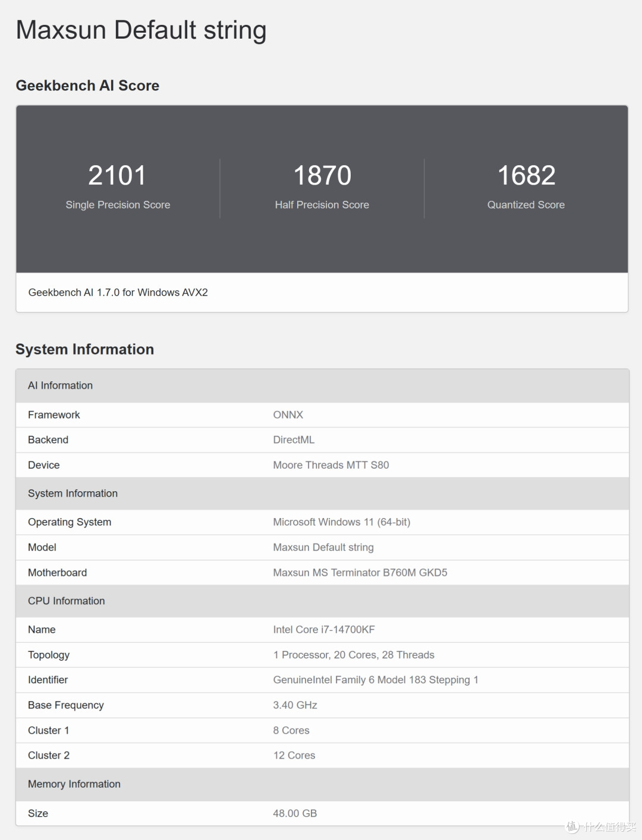642x840 pixels.
Task: Select Intel Core i7-14700KF value
Action: pyautogui.click(x=324, y=630)
